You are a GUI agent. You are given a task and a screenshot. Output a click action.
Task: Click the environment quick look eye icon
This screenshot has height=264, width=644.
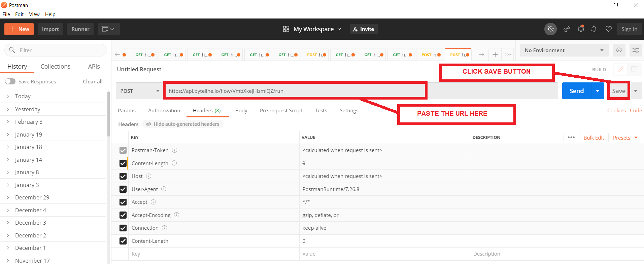[619, 50]
